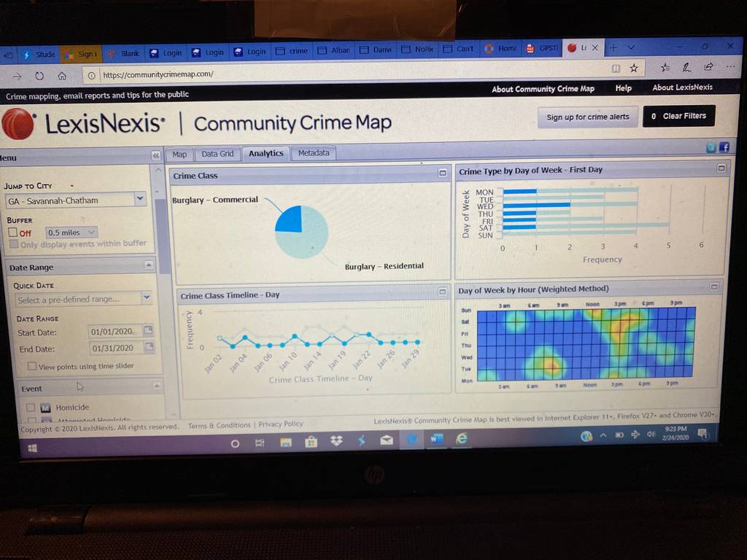
Task: Enable View points using time slider
Action: (x=32, y=366)
